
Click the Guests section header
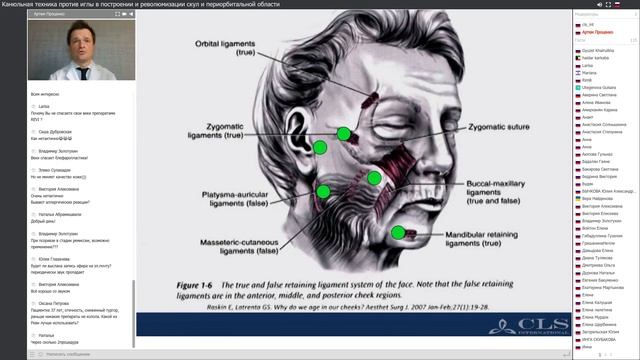[x=606, y=40]
